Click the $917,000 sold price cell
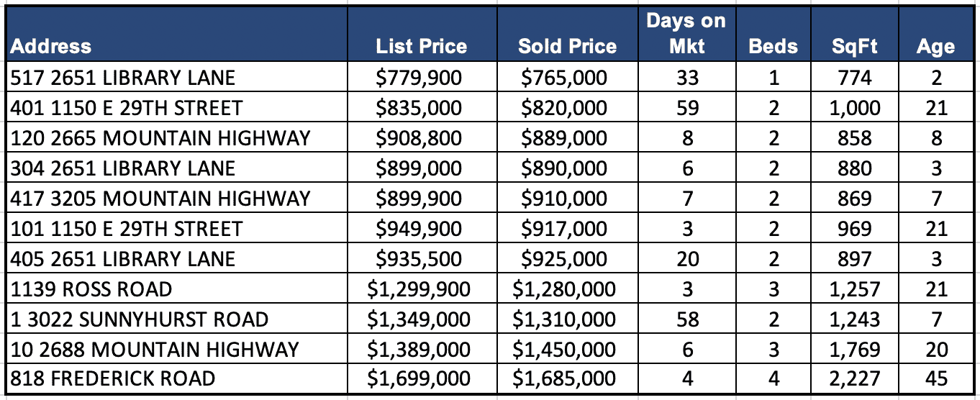 [564, 228]
